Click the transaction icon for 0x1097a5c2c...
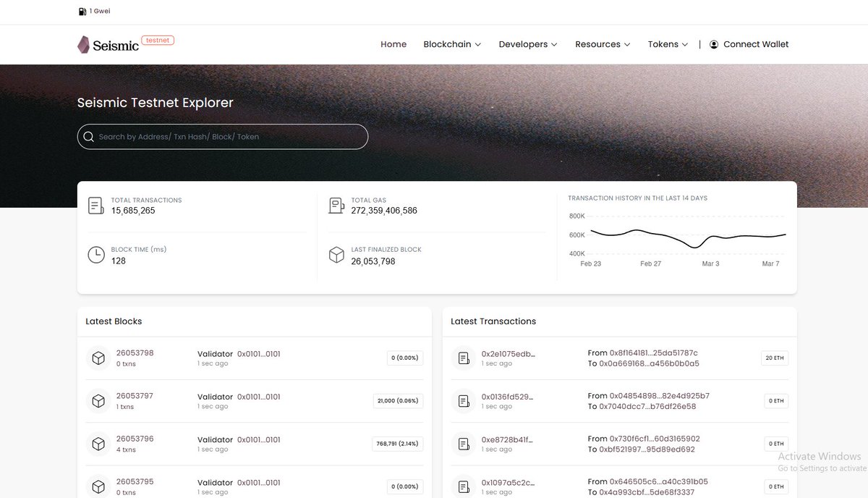868x498 pixels. (x=463, y=486)
